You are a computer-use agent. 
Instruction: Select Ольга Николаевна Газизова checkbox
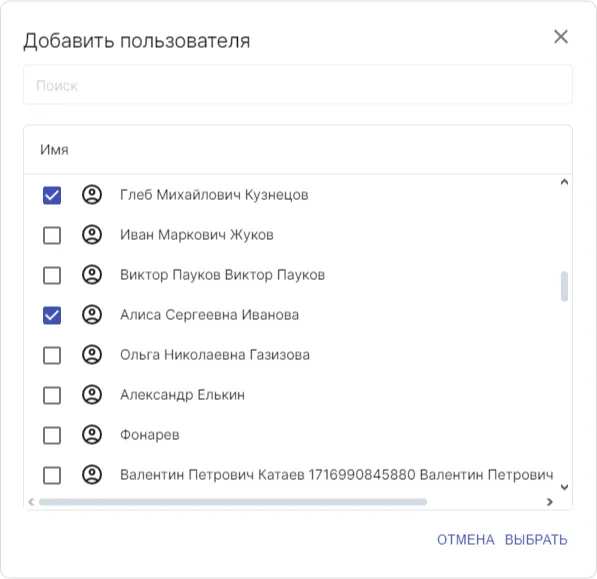(52, 355)
